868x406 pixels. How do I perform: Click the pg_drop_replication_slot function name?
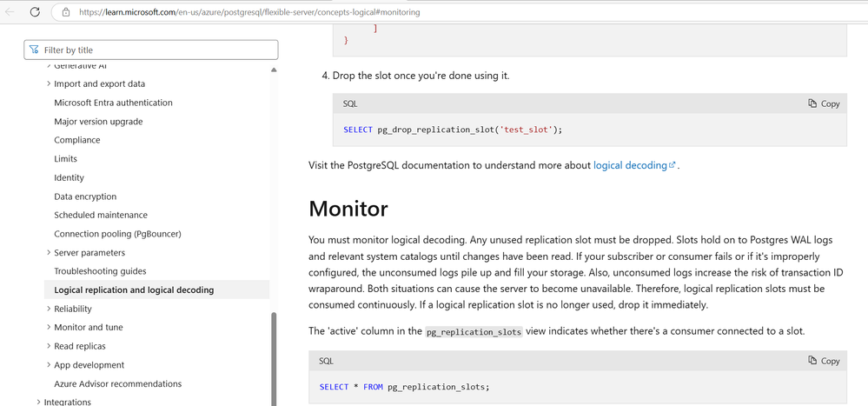point(437,130)
